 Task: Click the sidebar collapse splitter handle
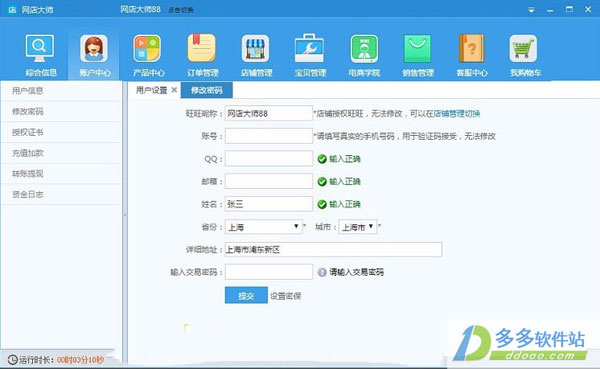125,215
